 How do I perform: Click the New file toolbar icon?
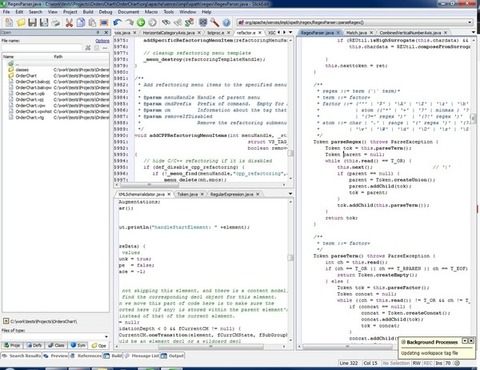coord(9,22)
